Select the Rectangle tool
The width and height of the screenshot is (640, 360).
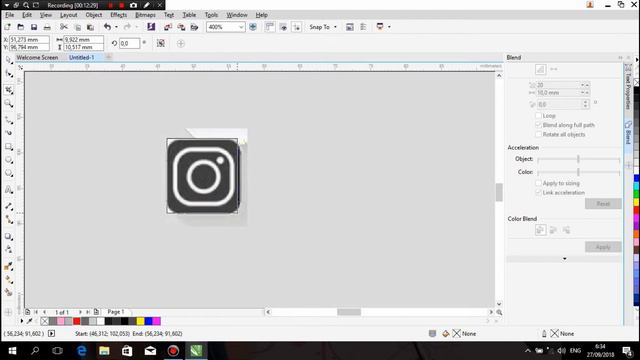(x=9, y=147)
